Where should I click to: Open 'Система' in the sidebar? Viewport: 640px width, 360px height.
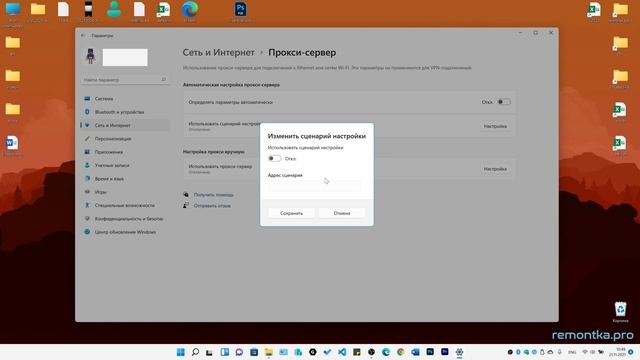125,99
